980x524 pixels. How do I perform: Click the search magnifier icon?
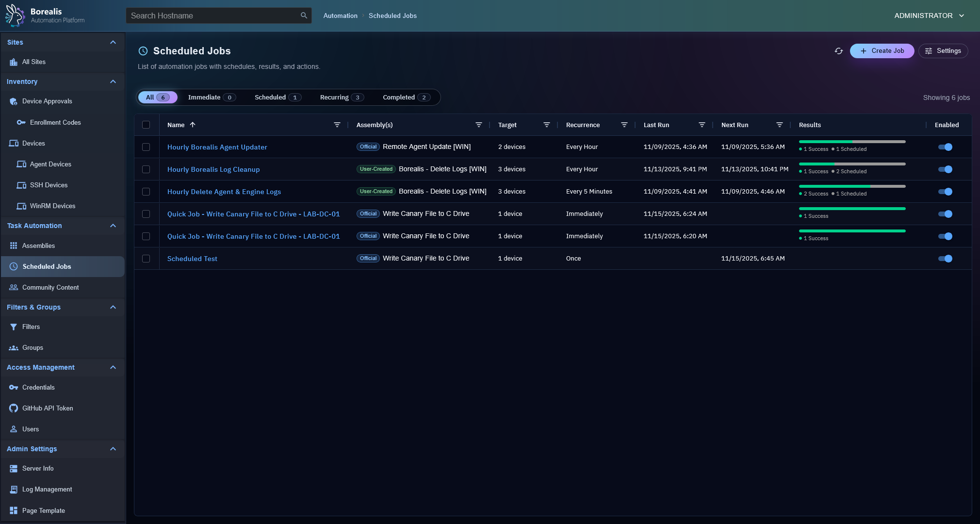point(304,16)
